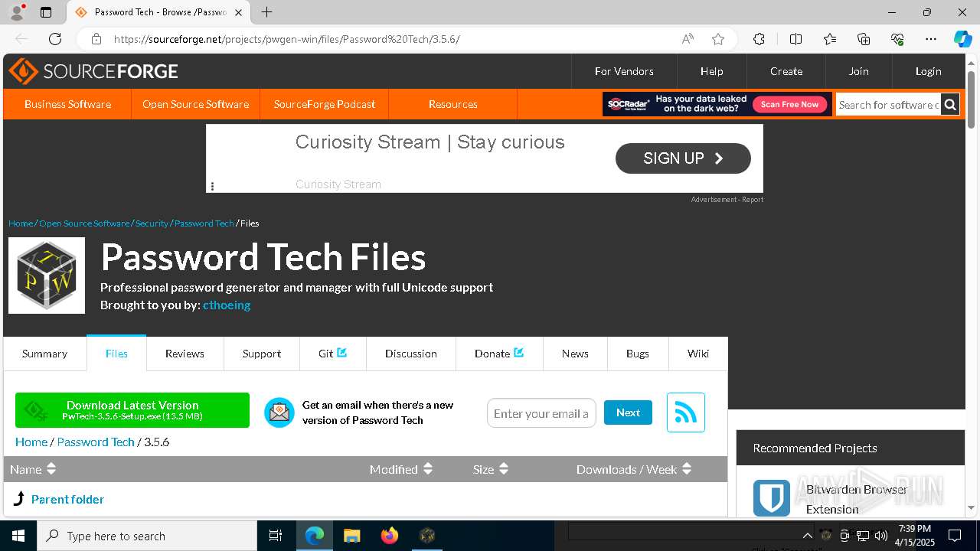Click the Parent folder up-arrow icon
Screen dimensions: 980x551
click(19, 499)
